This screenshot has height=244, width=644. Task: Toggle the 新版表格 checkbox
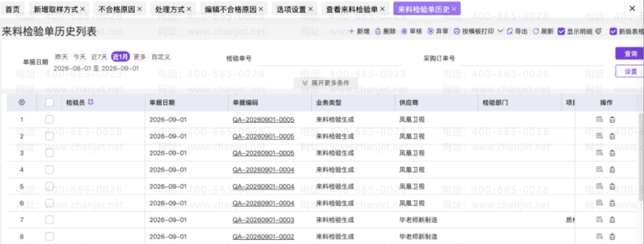(614, 32)
